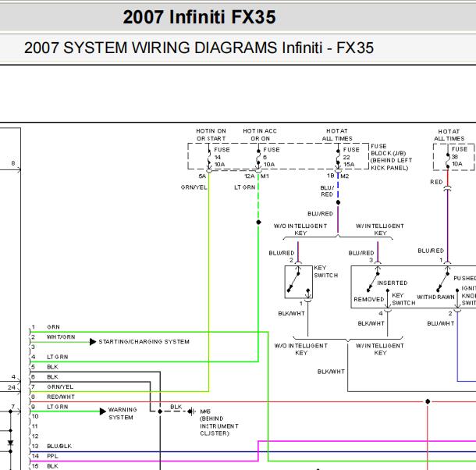This screenshot has width=476, height=470.
Task: Click the arrowhead pointing to WARNING SYSTEM
Action: point(103,411)
